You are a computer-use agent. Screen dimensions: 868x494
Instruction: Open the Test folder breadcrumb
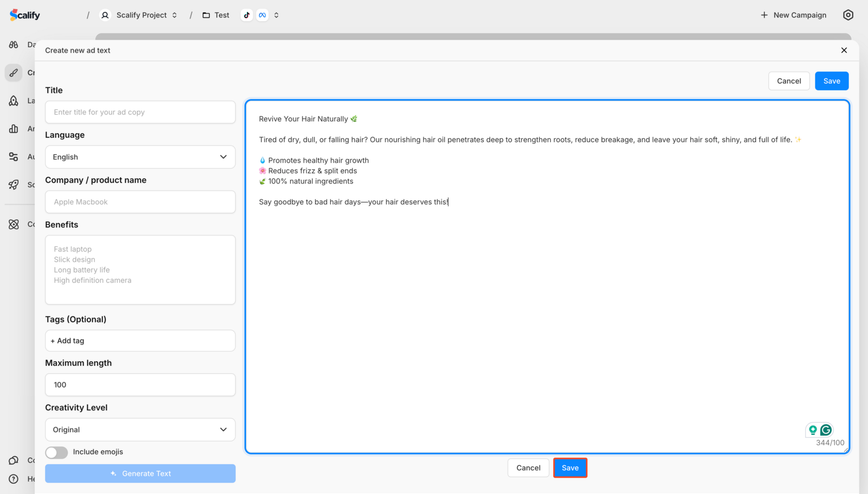216,15
